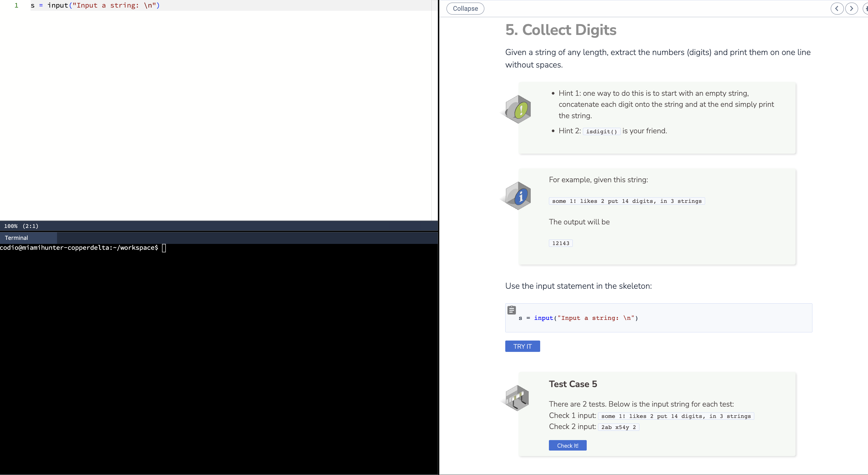Go to the next guide page

click(x=851, y=8)
